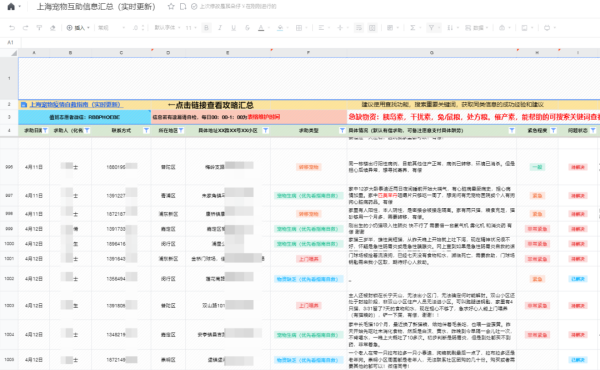Click the redo arrow icon
The width and height of the screenshot is (600, 370).
pos(25,28)
